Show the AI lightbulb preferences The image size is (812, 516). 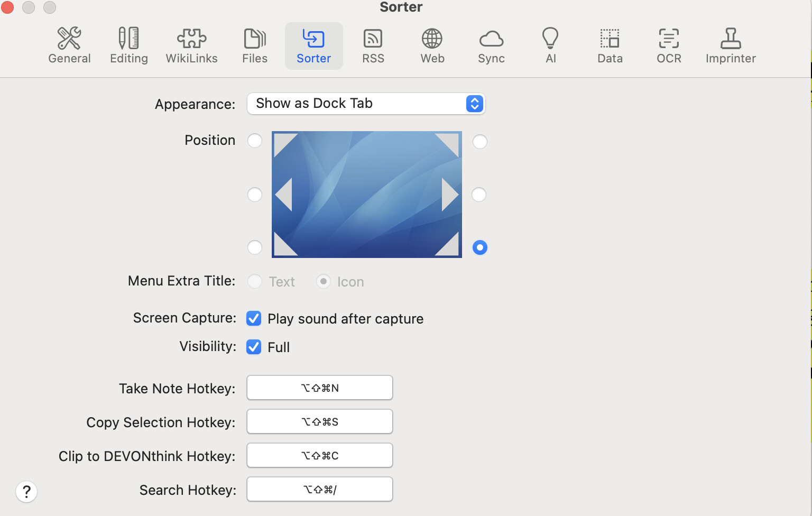(x=550, y=46)
